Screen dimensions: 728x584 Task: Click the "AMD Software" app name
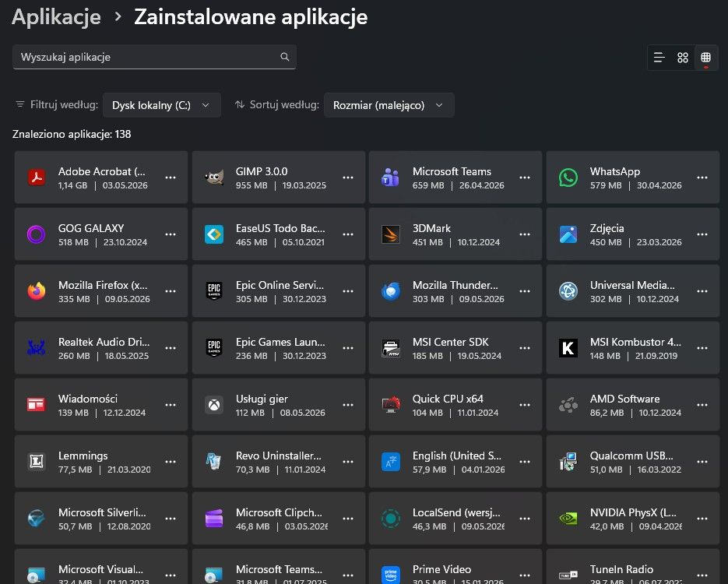624,399
